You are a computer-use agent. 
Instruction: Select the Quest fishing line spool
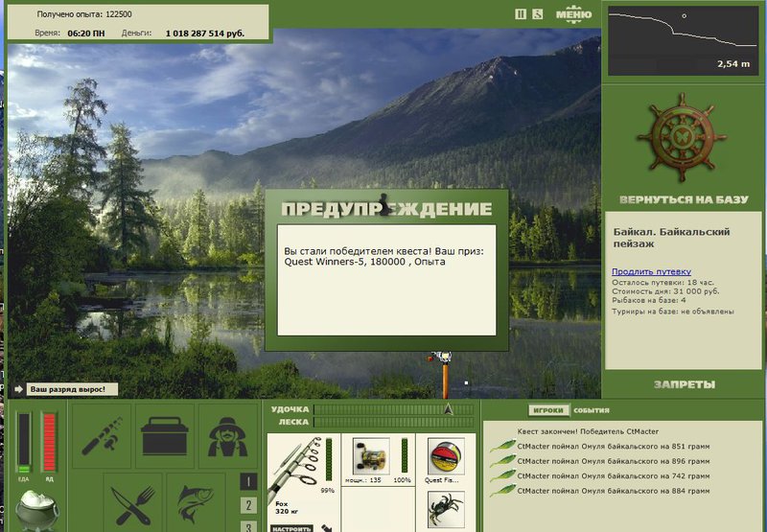(446, 455)
